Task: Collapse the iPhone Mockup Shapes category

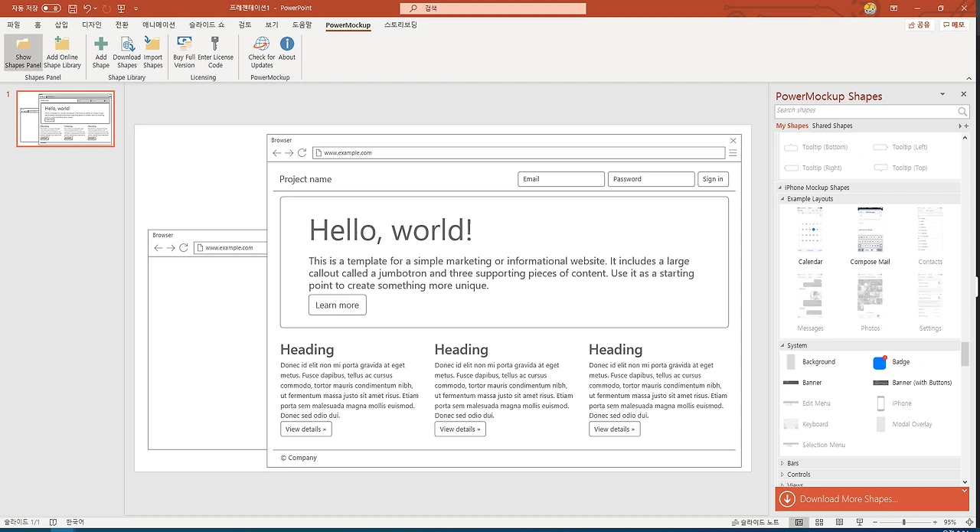Action: click(817, 188)
